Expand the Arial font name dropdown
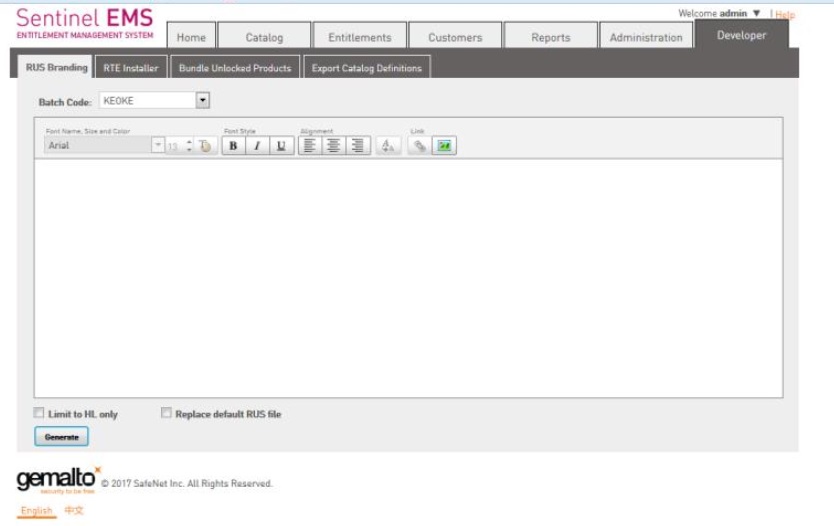Viewport: 834px width, 526px height. click(157, 146)
